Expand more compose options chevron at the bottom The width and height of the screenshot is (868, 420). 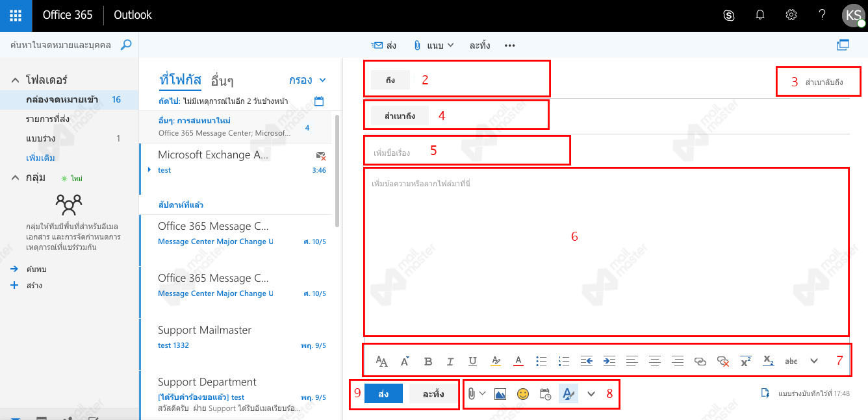(591, 393)
